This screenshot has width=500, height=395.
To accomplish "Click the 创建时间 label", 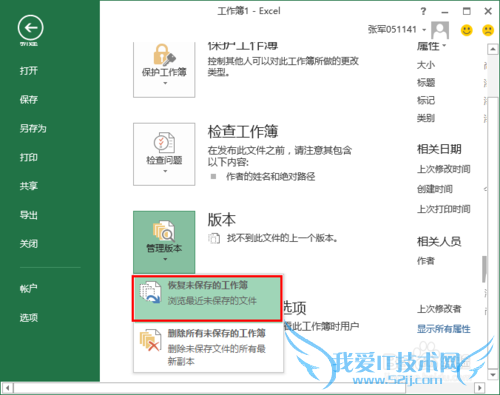I will tap(435, 189).
